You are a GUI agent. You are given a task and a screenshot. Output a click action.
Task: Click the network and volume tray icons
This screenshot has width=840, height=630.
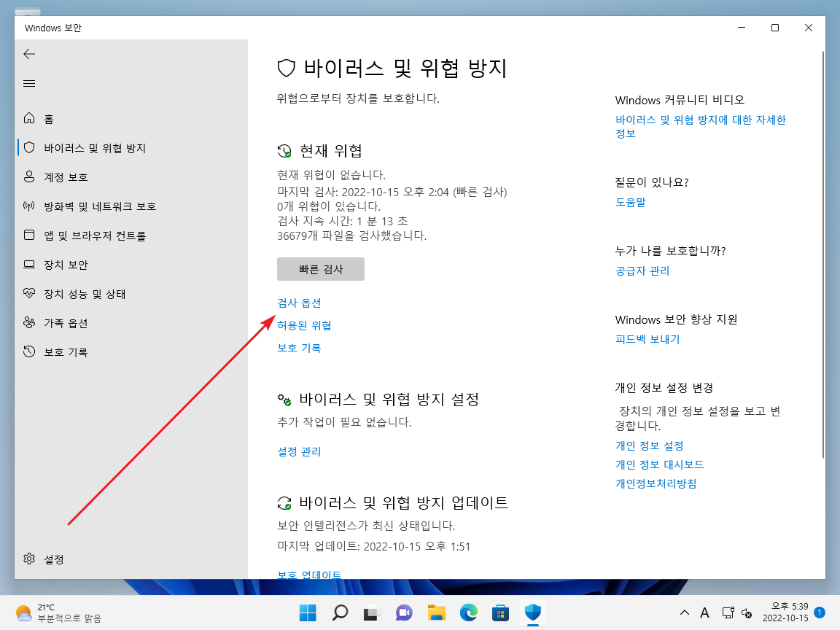[x=737, y=612]
